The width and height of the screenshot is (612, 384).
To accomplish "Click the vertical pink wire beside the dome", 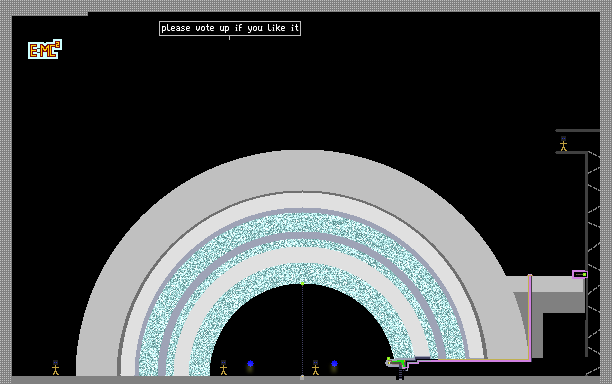I will [530, 317].
